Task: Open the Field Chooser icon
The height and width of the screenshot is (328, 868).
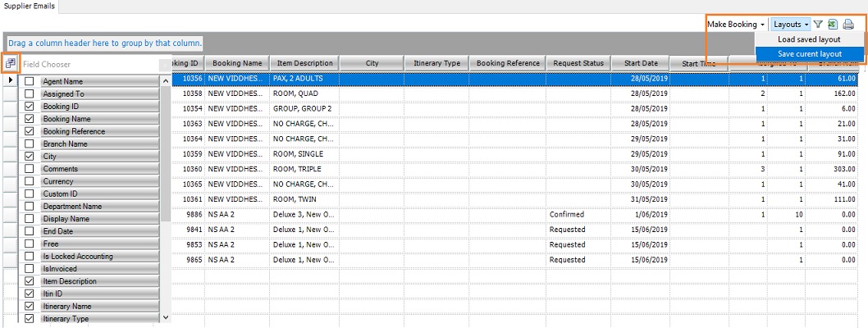Action: pos(10,63)
